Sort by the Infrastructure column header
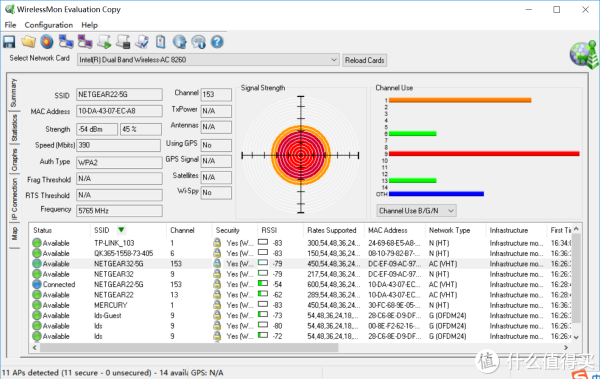Viewport: 600px width, 379px height. 509,230
